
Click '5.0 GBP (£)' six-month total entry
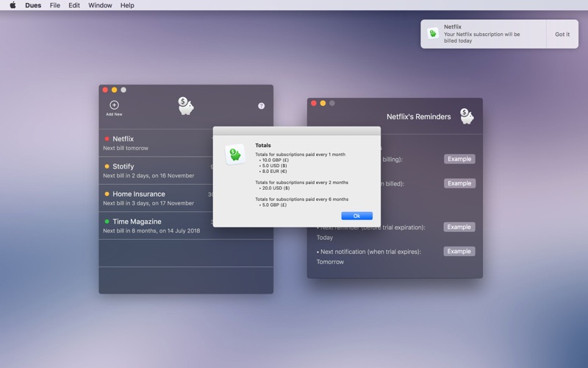point(274,205)
